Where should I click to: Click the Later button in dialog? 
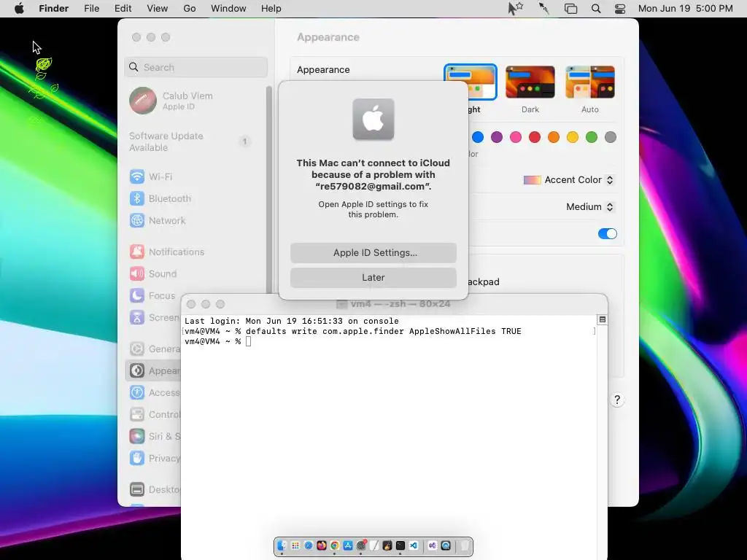pos(373,278)
